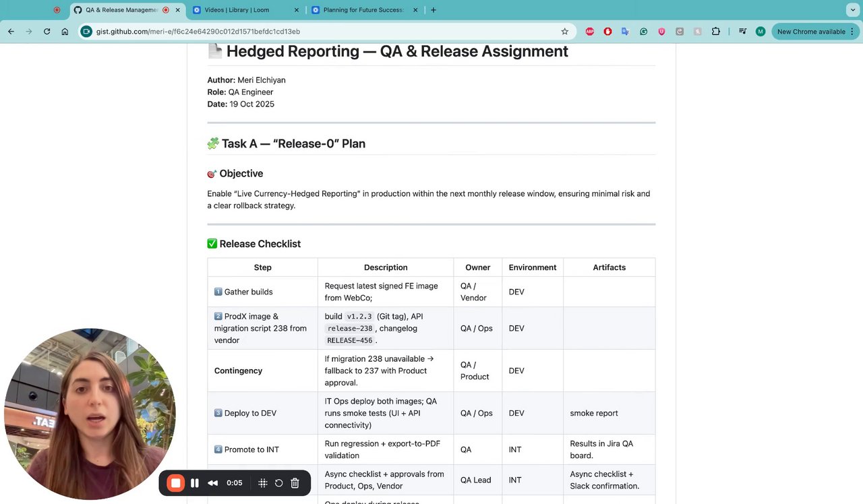The image size is (863, 504).
Task: Click the AdBlock Plus extension icon
Action: [x=590, y=32]
